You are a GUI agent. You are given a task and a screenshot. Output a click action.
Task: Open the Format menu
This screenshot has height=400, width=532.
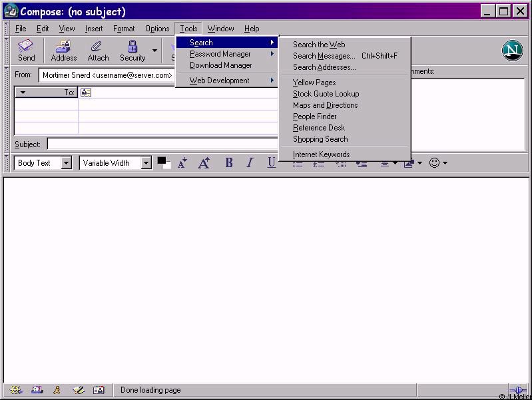coord(124,29)
